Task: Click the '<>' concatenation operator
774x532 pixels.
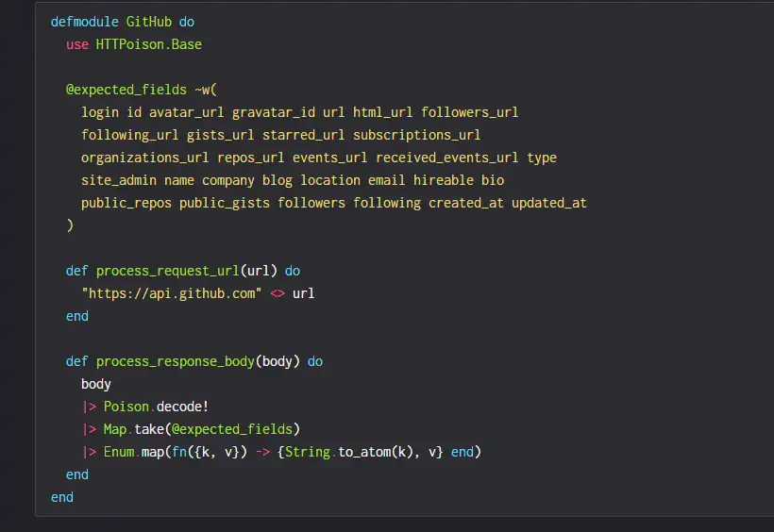Action: pos(278,293)
